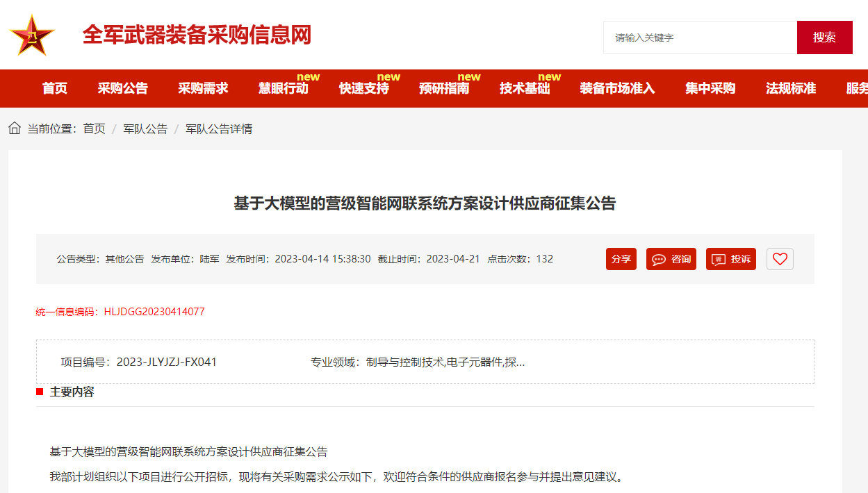868x493 pixels.
Task: Click the new badge above 慧眼行动
Action: click(308, 76)
